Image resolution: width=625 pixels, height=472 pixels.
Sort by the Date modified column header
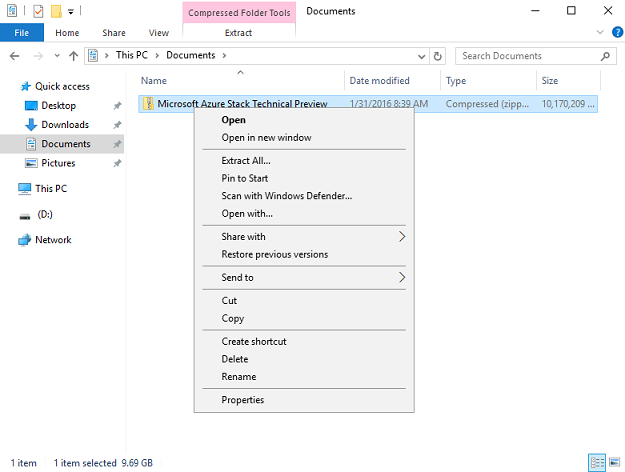(393, 81)
